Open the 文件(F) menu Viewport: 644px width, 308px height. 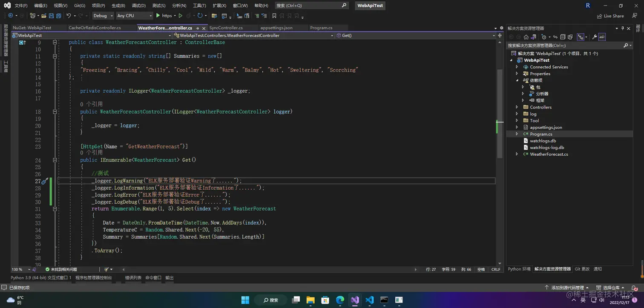[21, 6]
